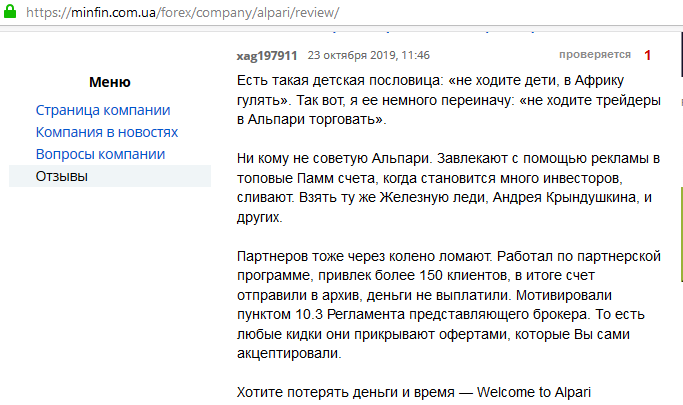Click the review date 23 октября 2019
Screen dimensions: 683x405
point(368,55)
